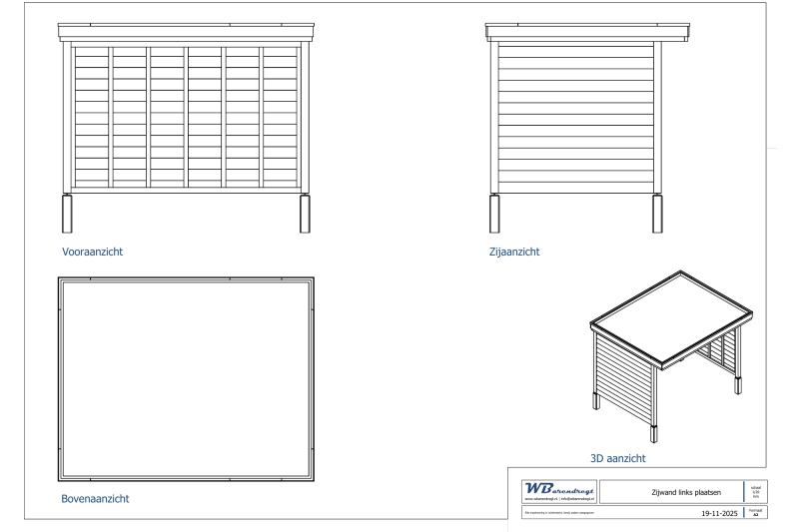Screen dimensions: 799x532
Task: Select the side view left support post
Action: click(x=493, y=214)
